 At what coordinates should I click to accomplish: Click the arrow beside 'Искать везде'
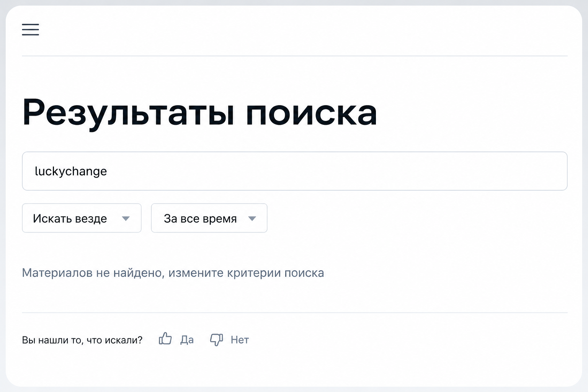pos(126,219)
